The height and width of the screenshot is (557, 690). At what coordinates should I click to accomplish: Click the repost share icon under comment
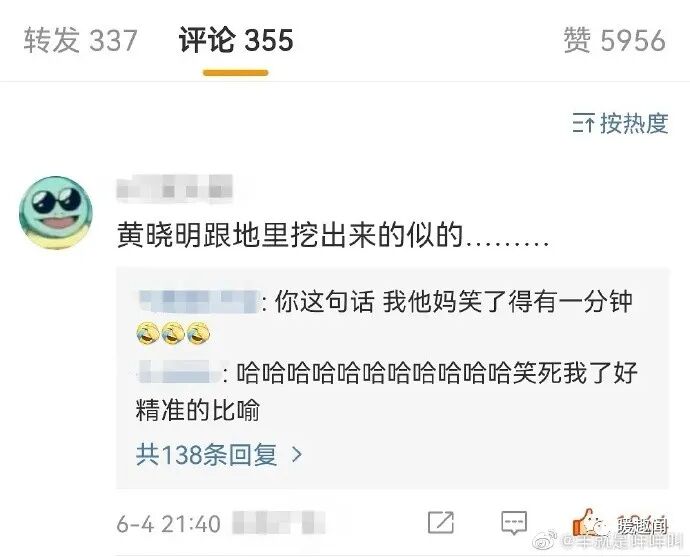[441, 523]
